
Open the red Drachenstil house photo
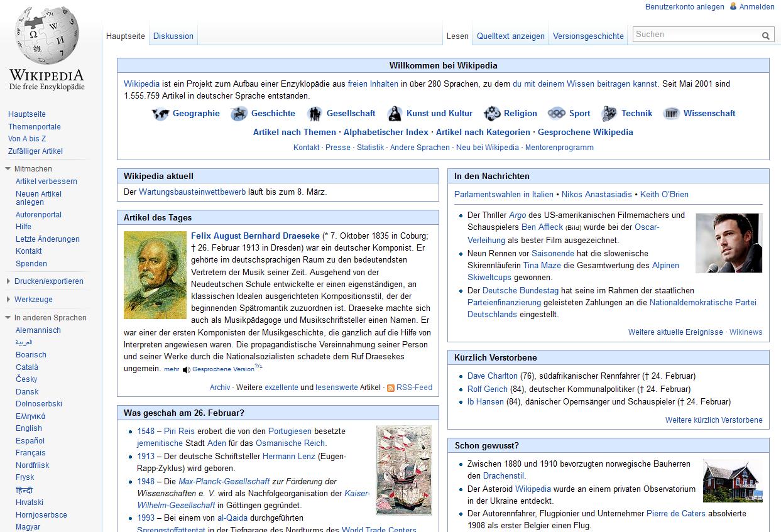733,481
